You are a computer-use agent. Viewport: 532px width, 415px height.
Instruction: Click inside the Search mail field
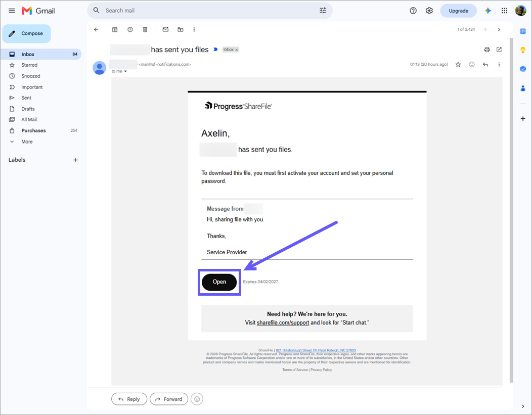tap(210, 11)
